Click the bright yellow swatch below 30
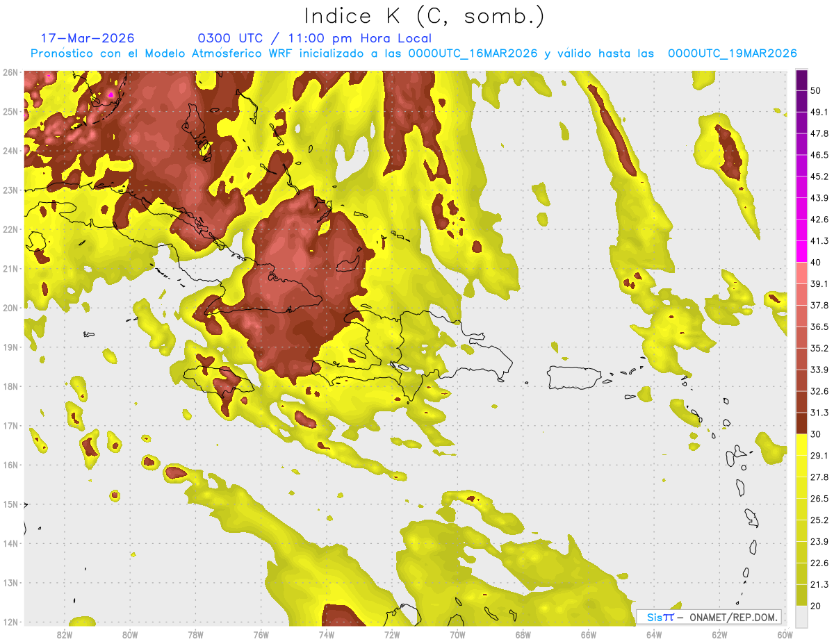The width and height of the screenshot is (834, 644). (x=801, y=445)
